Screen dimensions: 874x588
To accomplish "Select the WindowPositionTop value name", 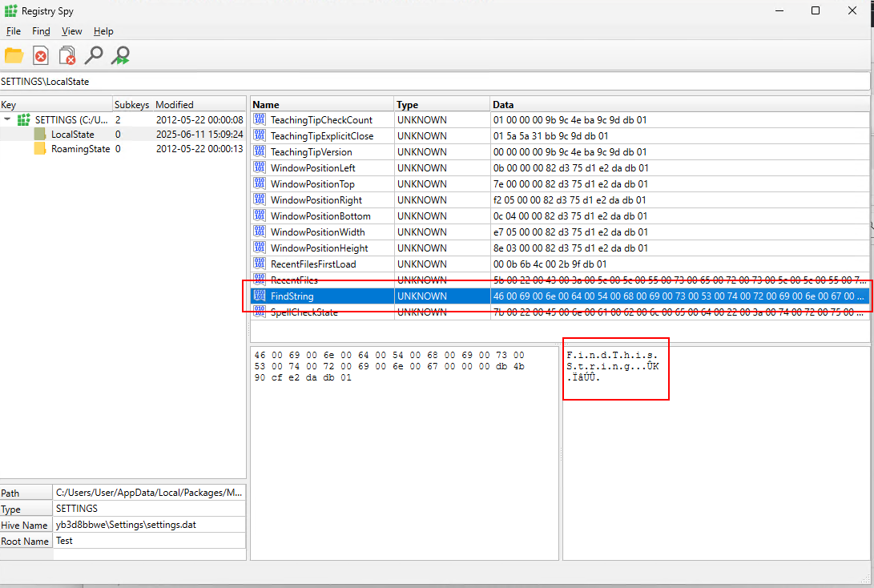I will coord(312,184).
